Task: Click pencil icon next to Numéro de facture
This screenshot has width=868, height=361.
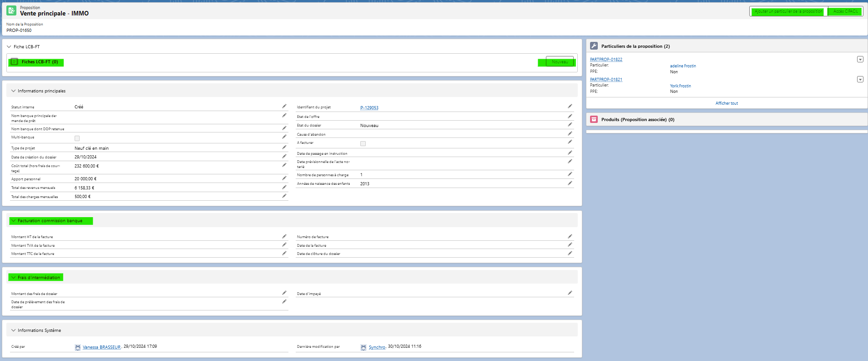Action: coord(570,236)
